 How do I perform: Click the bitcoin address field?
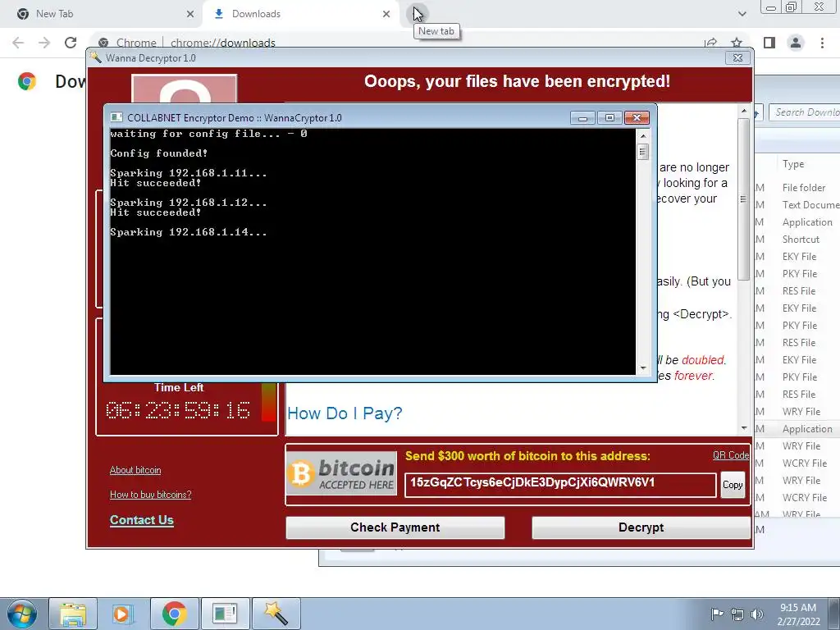[560, 485]
